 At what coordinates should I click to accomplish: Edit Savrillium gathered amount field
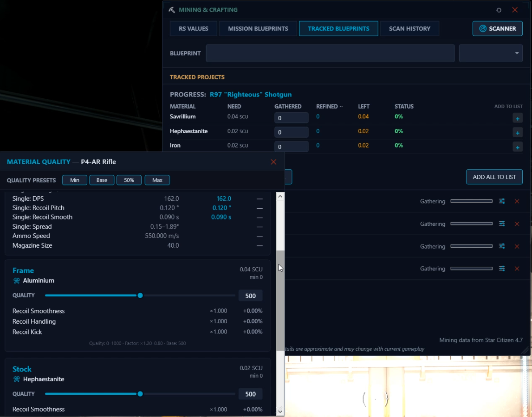tap(291, 118)
